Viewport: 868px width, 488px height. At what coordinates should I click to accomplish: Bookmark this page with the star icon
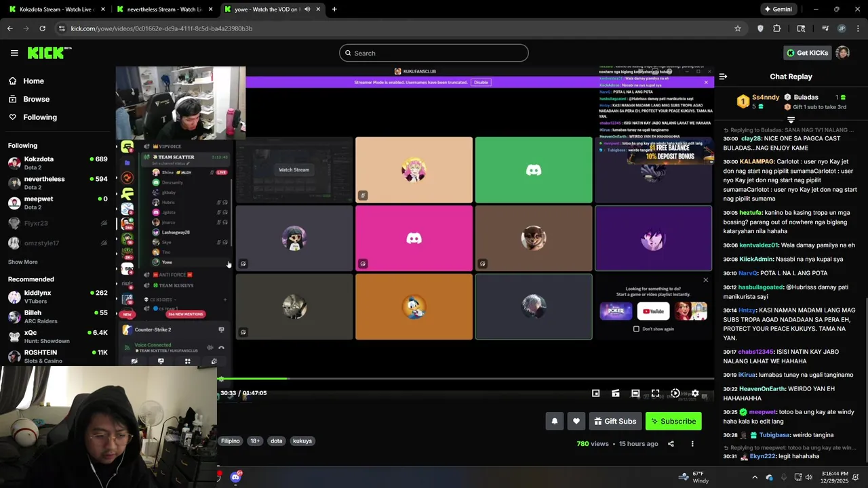coord(738,28)
